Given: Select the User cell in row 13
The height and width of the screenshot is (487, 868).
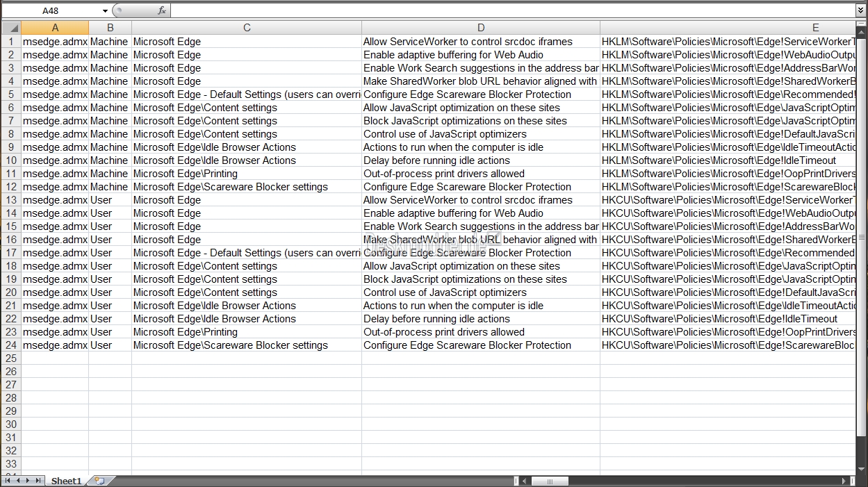Looking at the screenshot, I should pyautogui.click(x=110, y=200).
